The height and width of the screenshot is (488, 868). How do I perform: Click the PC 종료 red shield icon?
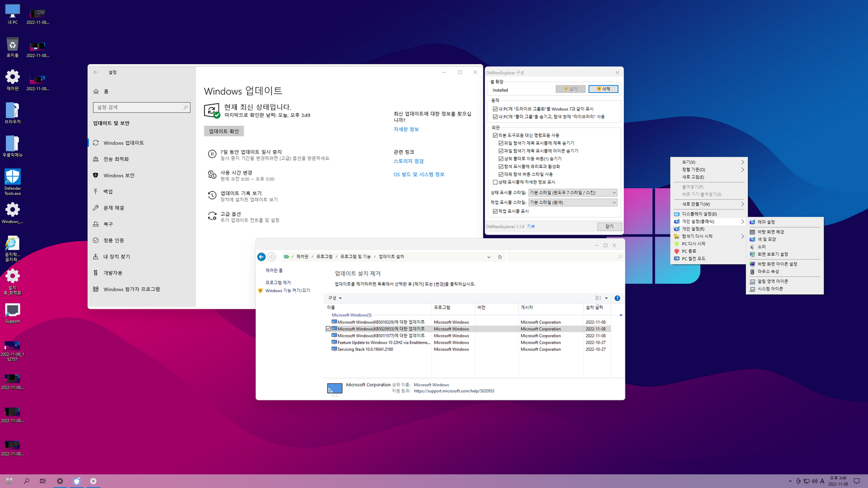pos(677,251)
